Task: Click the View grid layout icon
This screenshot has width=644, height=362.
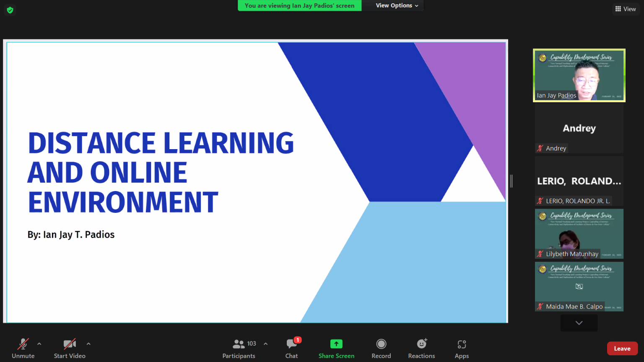Action: click(x=618, y=9)
